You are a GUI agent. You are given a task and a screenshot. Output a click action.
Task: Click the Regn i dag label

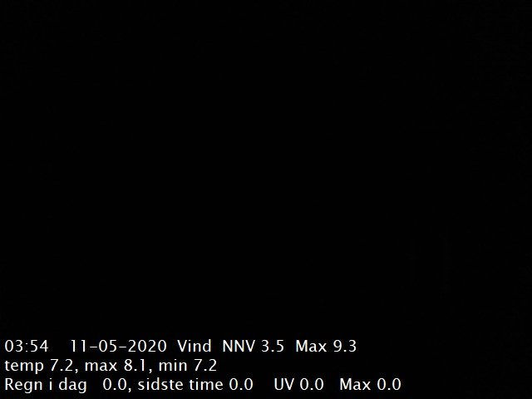coord(46,385)
